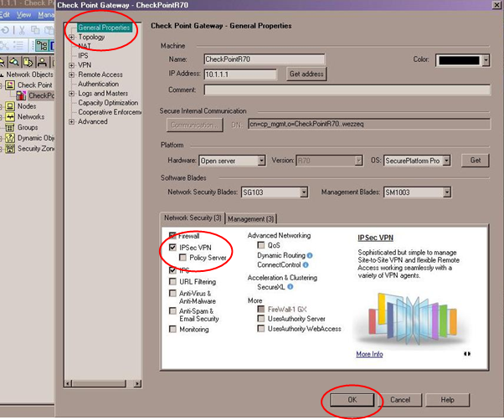Enable the Policy Server checkbox
504x420 pixels.
coord(183,258)
